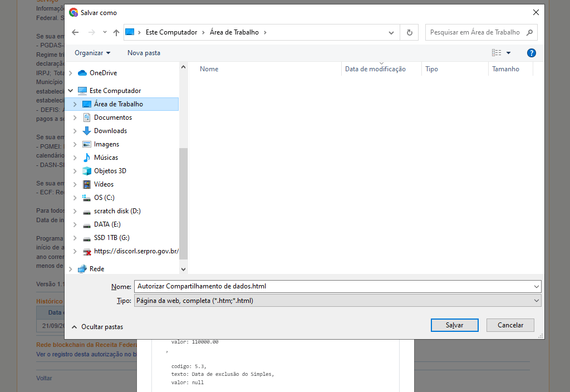Open the Downloads folder in sidebar
Screen dimensions: 570x392
tap(110, 131)
